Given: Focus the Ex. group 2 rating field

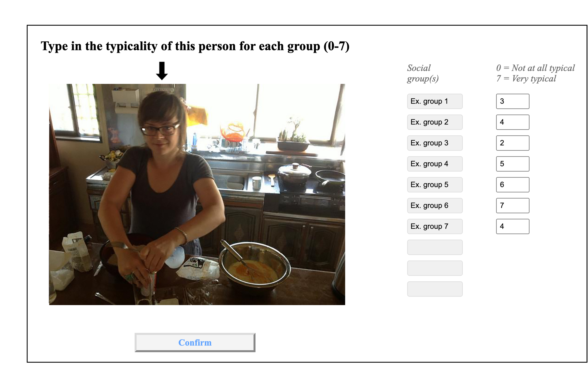Looking at the screenshot, I should click(513, 122).
